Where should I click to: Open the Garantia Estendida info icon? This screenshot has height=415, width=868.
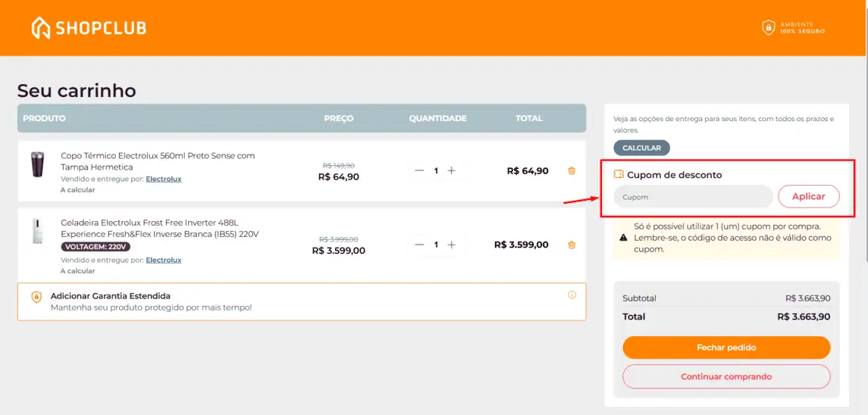pos(572,295)
